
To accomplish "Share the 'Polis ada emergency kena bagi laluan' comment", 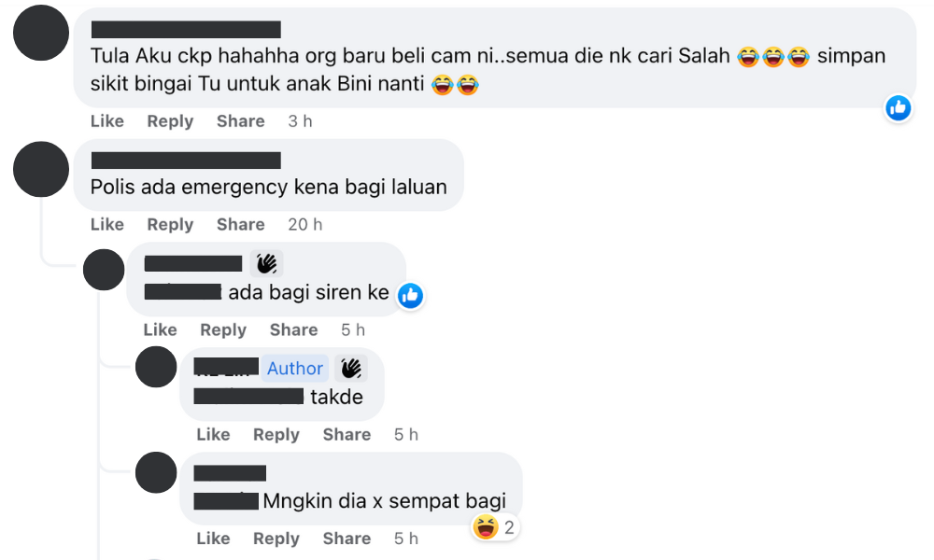I will point(241,224).
